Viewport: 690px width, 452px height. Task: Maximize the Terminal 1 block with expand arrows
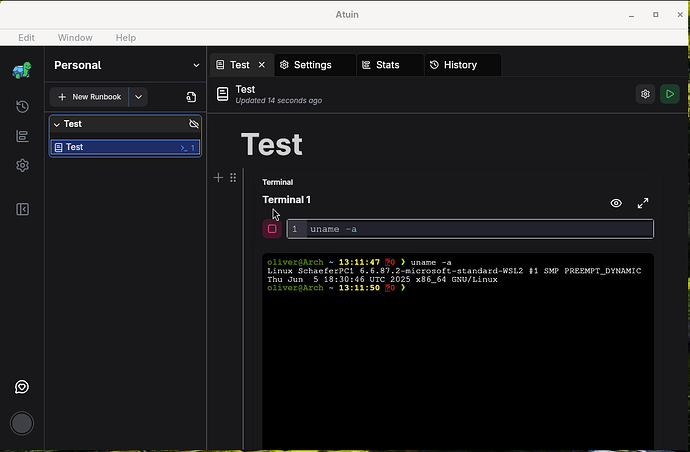(643, 203)
